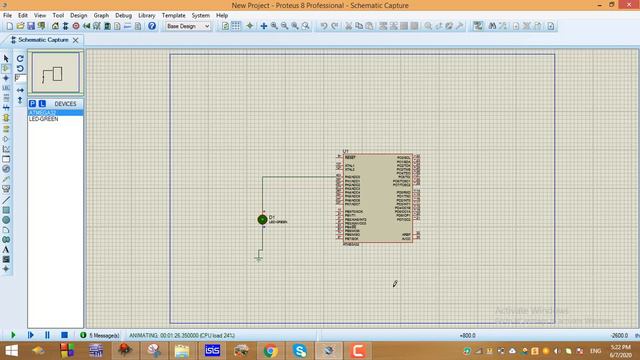Screen dimensions: 640x360
Task: Open the Help question mark icon
Action: 152,26
